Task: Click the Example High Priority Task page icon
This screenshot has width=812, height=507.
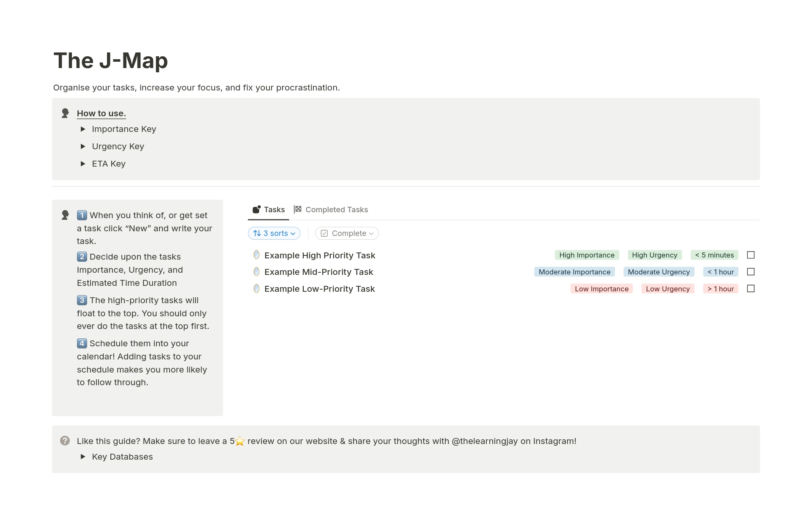Action: (256, 255)
